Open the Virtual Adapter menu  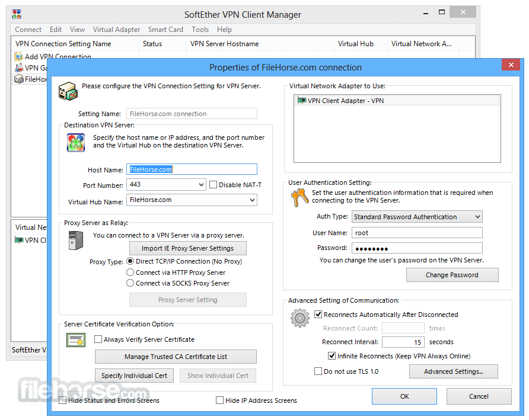[x=116, y=30]
